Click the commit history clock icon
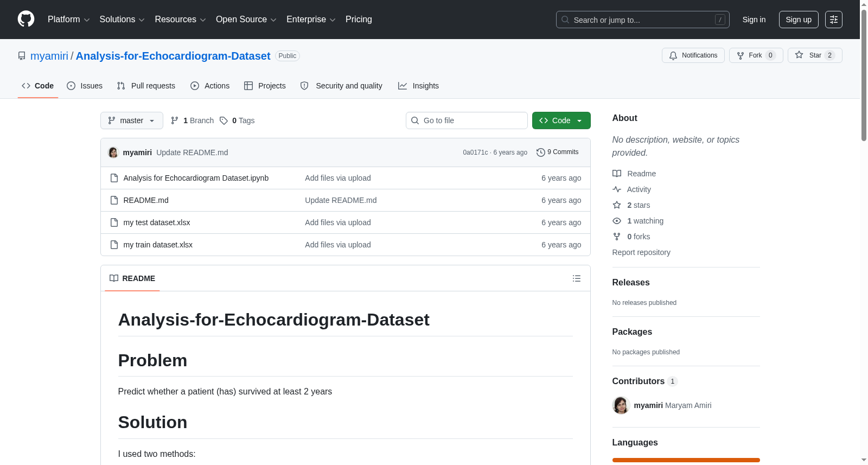868x465 pixels. 540,152
